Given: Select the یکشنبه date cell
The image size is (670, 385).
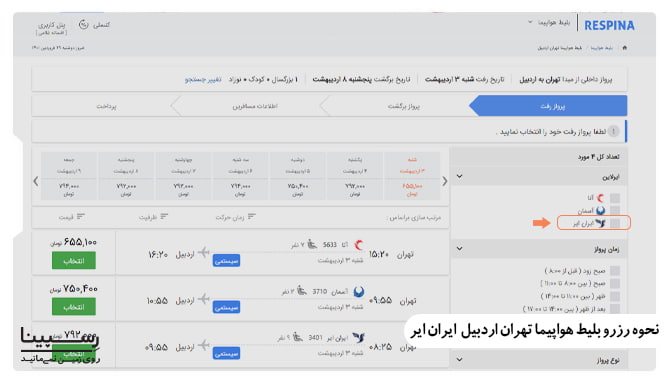Looking at the screenshot, I should (x=355, y=176).
